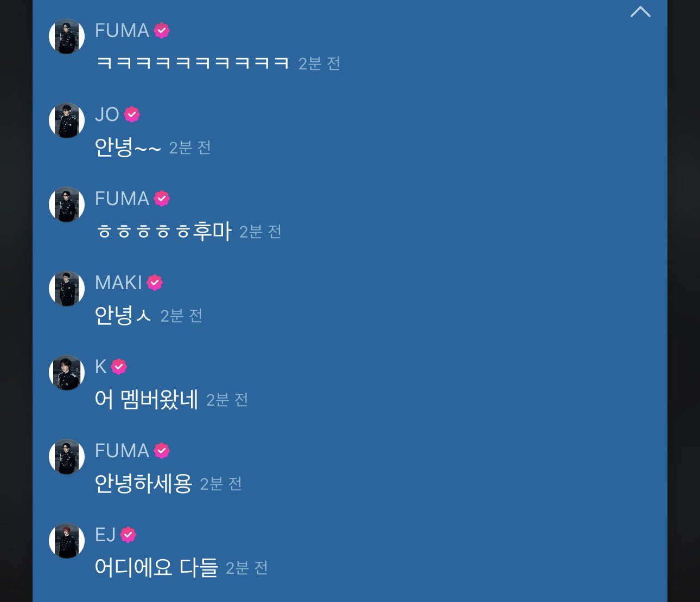Select the username JO
The width and height of the screenshot is (700, 602).
(107, 114)
